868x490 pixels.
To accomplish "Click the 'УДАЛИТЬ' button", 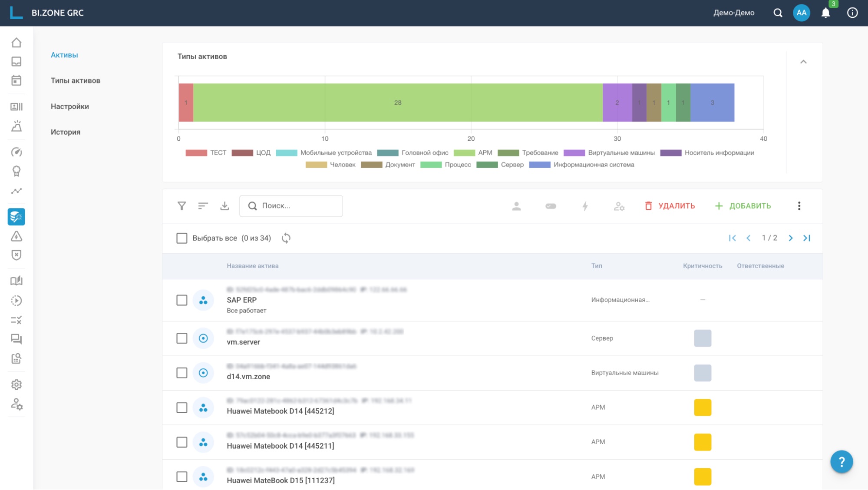I will [670, 206].
